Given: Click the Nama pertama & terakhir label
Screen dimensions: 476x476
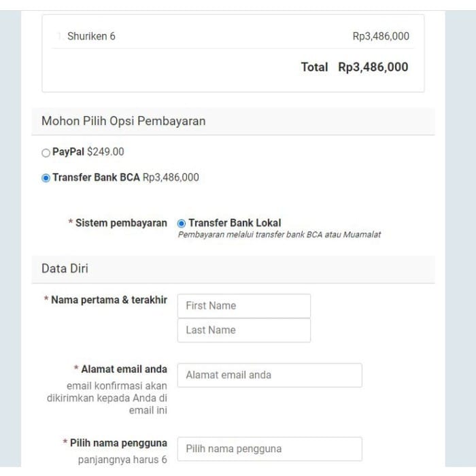Looking at the screenshot, I should point(108,300).
